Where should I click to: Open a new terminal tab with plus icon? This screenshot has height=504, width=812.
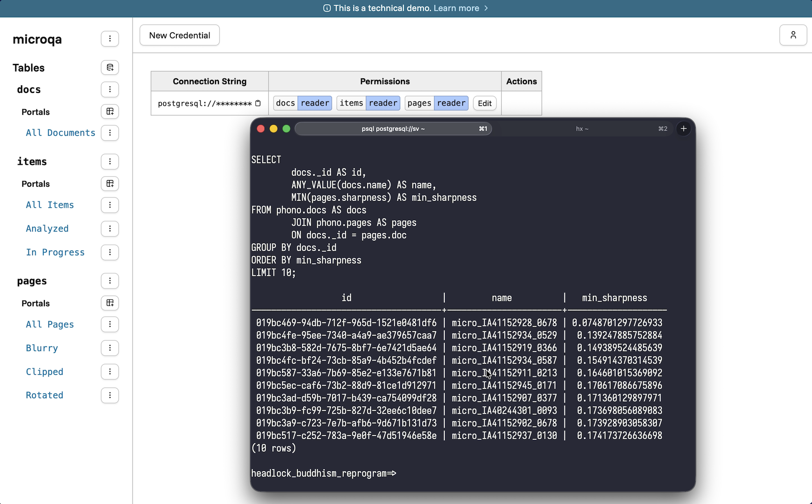(684, 128)
